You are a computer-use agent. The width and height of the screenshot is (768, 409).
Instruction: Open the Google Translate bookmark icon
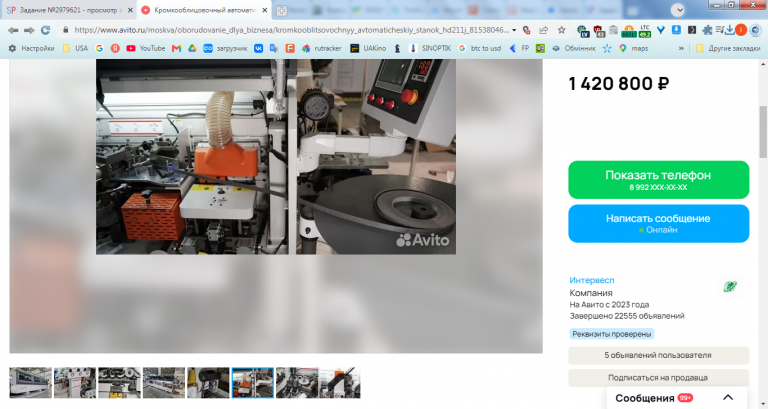(274, 48)
